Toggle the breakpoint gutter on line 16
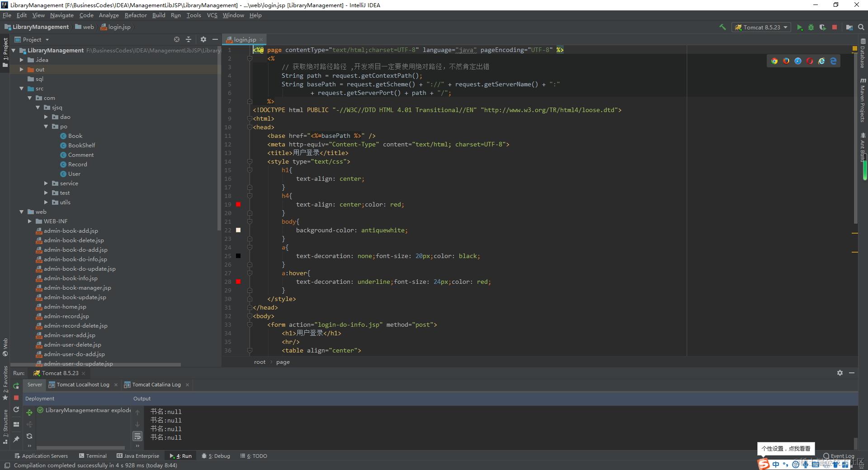This screenshot has width=868, height=470. 238,179
